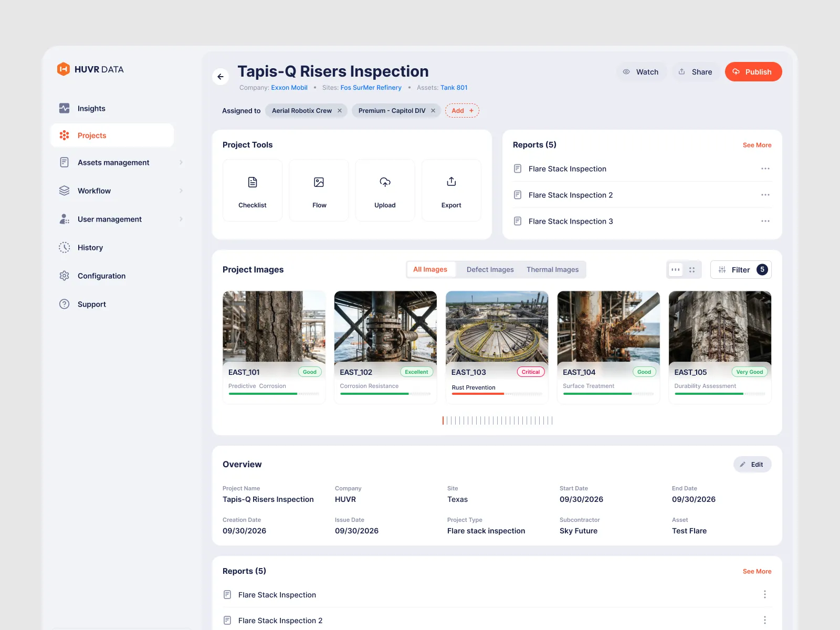Screen dimensions: 840x630
Task: Click See More in bottom Reports section
Action: click(x=757, y=572)
